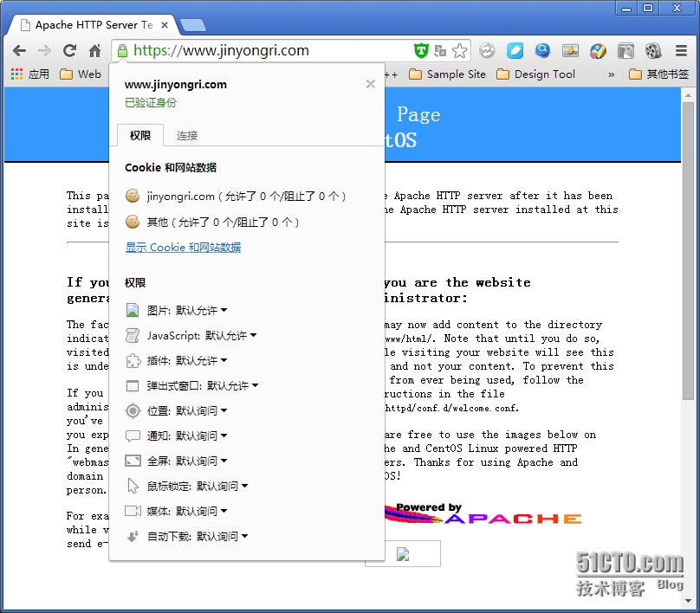
Task: Click the broken image icon on the page
Action: click(x=403, y=554)
